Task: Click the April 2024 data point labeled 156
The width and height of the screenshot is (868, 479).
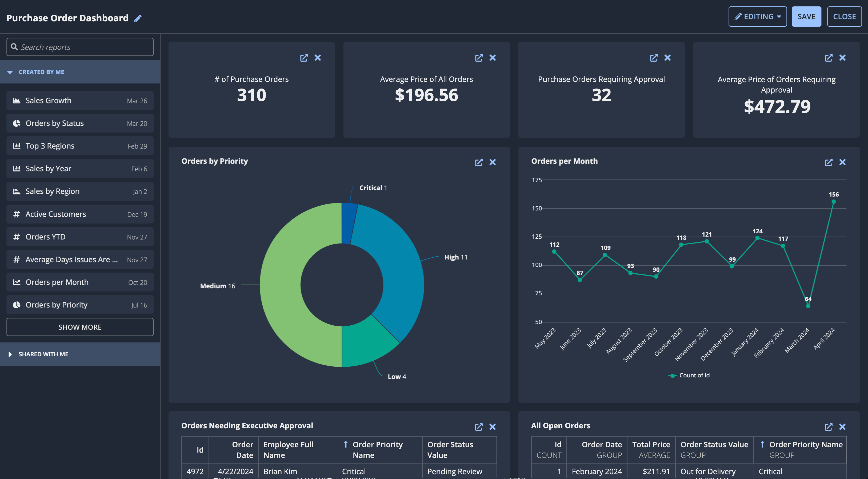Action: pyautogui.click(x=833, y=202)
